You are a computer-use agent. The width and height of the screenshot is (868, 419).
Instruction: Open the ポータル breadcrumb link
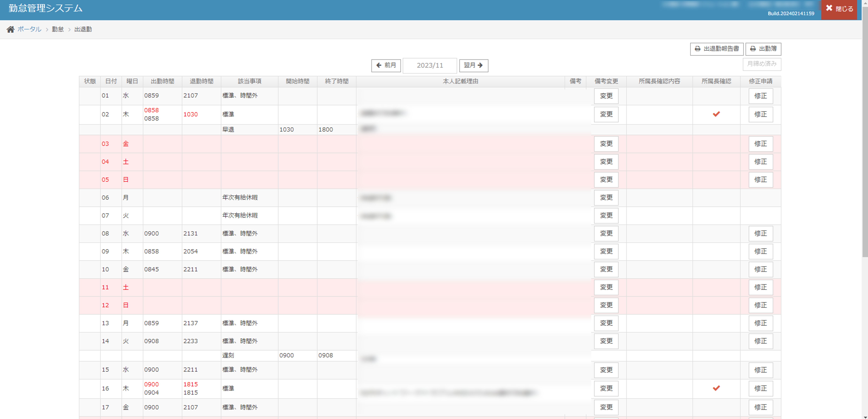click(x=29, y=29)
